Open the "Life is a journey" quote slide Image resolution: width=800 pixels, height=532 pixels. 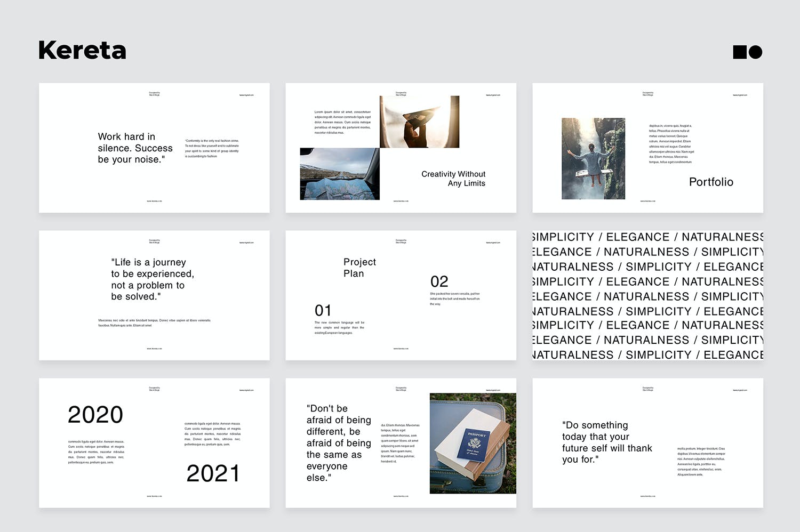[154, 295]
